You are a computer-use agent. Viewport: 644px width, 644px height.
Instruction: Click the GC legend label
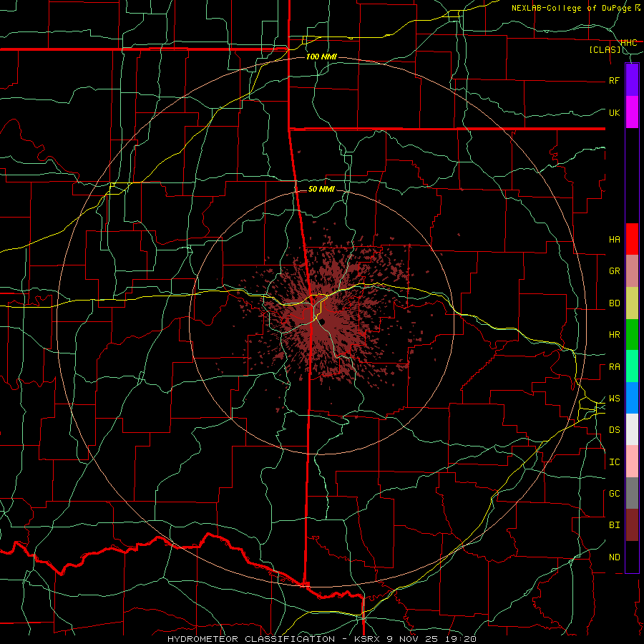(614, 494)
